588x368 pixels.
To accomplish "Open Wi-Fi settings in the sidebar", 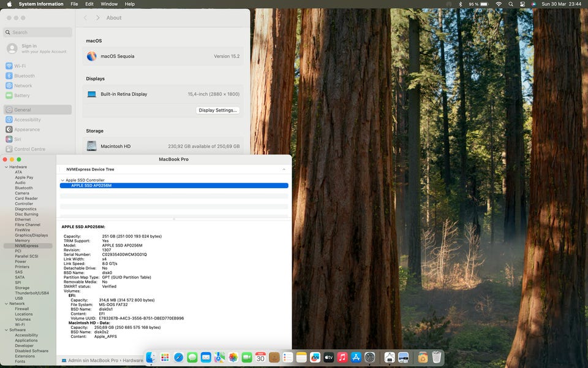I will (x=20, y=66).
